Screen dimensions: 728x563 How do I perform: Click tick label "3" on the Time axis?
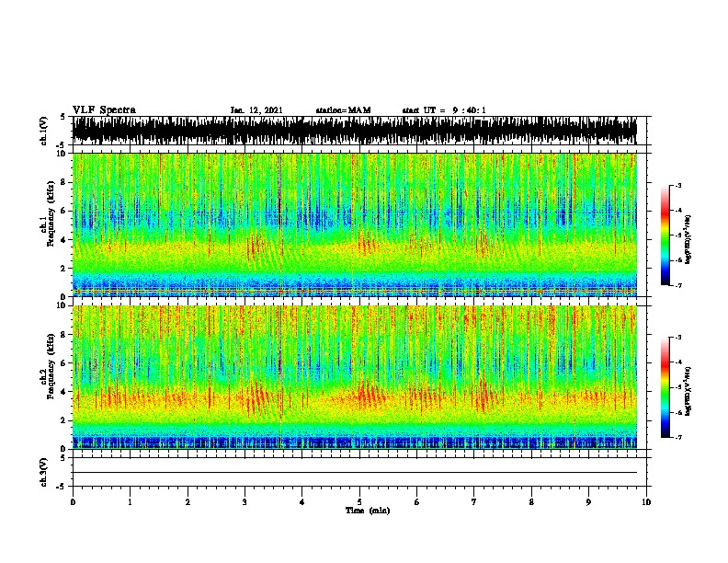click(x=245, y=502)
